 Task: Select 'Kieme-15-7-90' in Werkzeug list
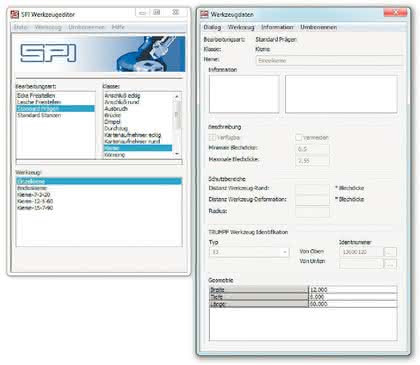pos(35,208)
